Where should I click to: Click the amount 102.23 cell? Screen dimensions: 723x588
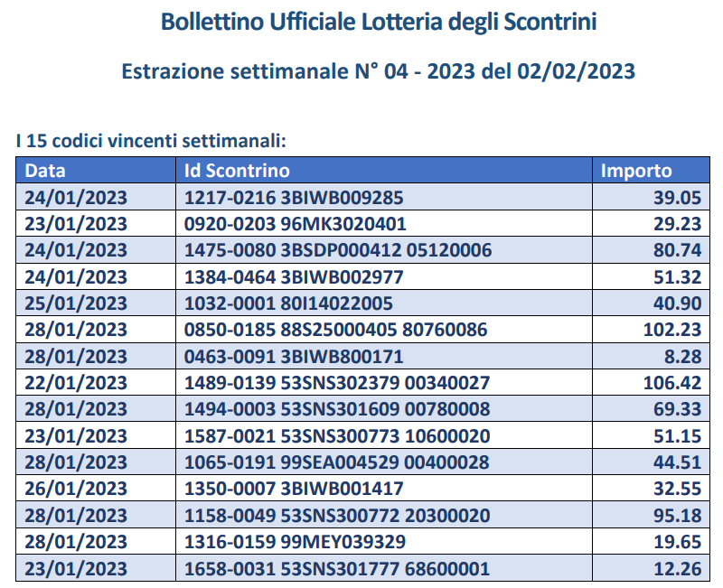[x=671, y=330]
